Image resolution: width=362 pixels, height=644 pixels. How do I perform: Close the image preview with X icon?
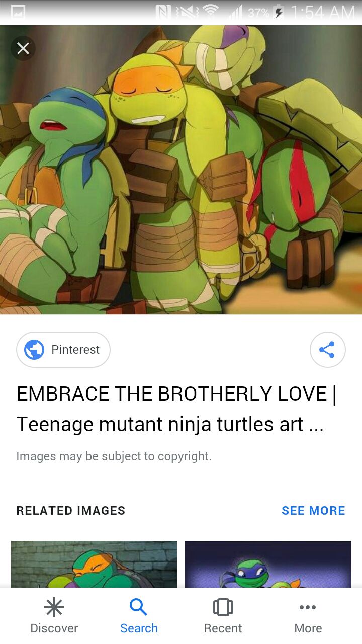23,48
